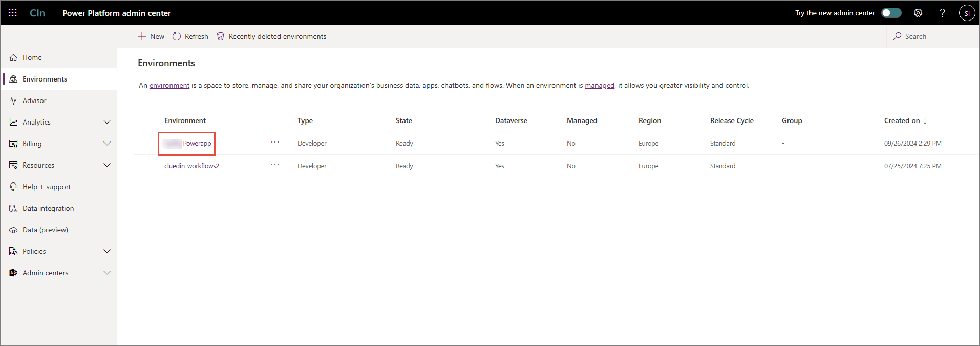The width and height of the screenshot is (980, 346).
Task: Sort by State column header
Action: point(404,120)
